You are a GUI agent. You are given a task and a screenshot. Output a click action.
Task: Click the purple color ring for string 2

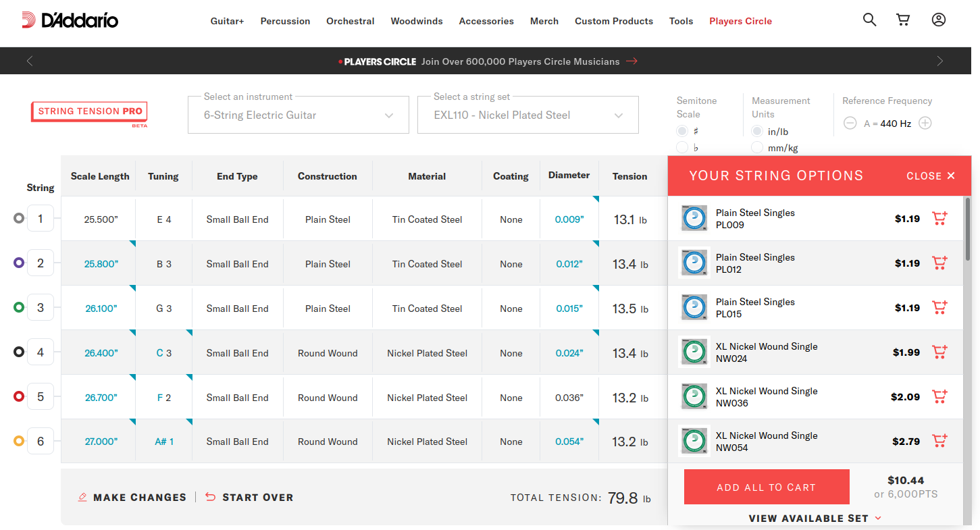19,263
